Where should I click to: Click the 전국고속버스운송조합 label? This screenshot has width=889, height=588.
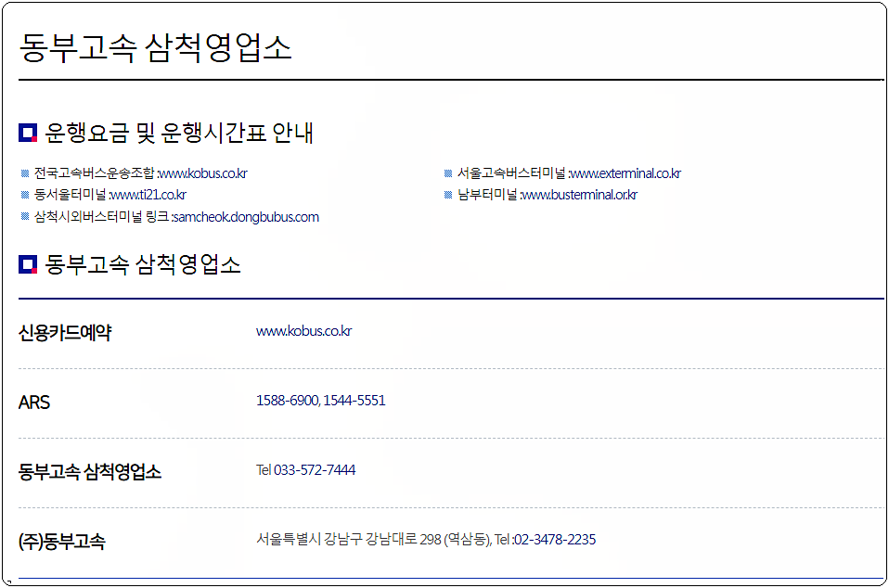click(94, 173)
